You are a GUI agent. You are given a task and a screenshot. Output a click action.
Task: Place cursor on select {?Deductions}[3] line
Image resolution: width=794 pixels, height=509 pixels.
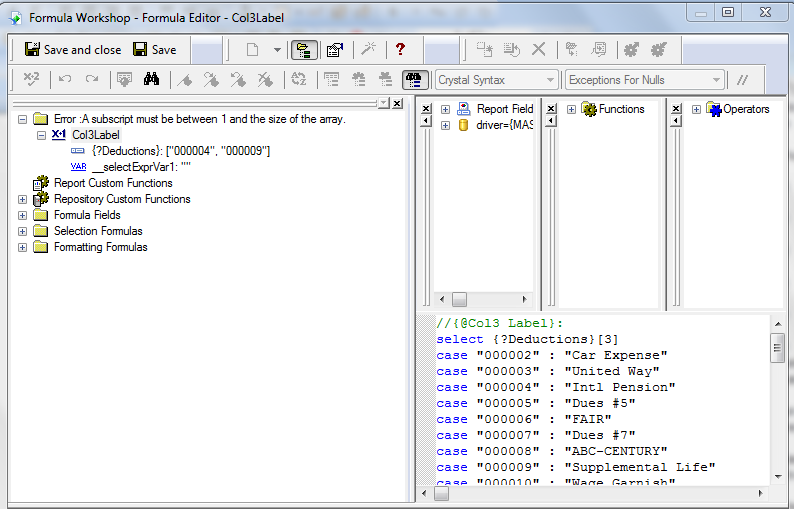click(x=527, y=339)
